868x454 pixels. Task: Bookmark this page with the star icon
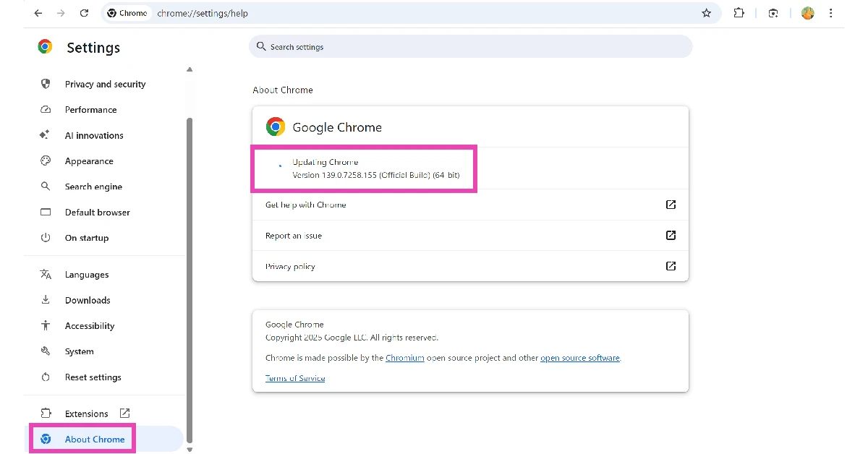point(707,13)
